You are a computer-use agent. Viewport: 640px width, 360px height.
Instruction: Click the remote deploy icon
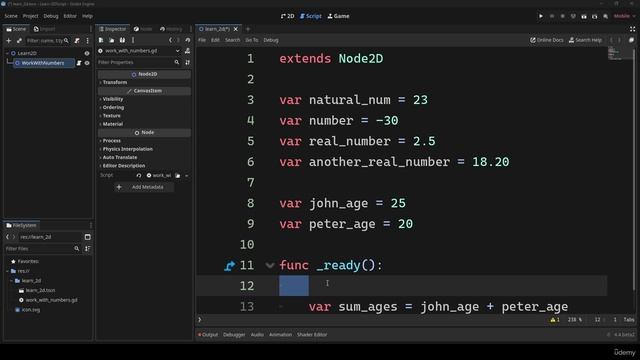tap(573, 16)
